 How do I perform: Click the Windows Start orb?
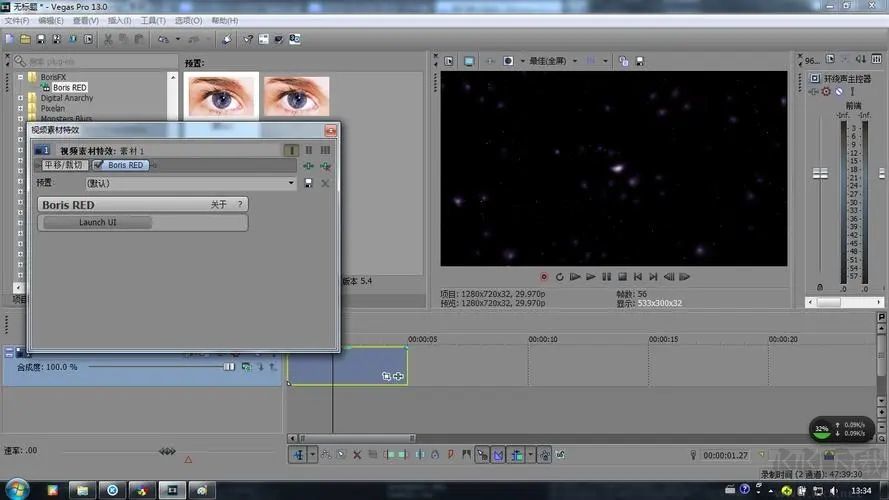pos(18,489)
